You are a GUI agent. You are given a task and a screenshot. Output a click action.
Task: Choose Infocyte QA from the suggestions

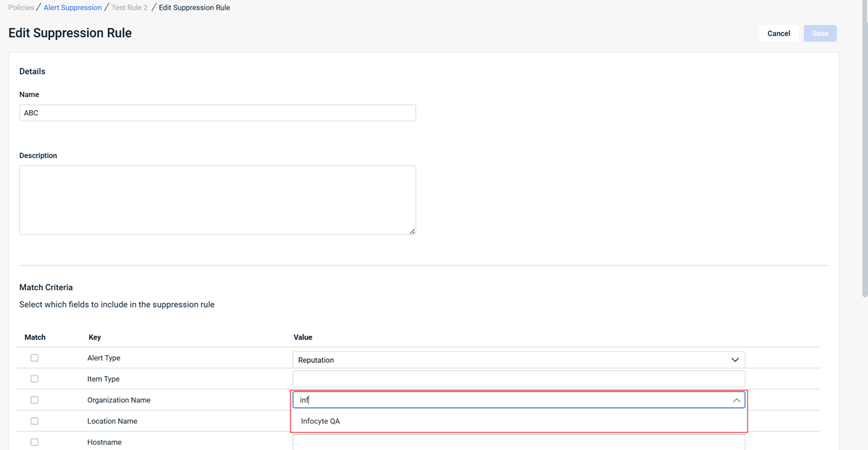coord(320,421)
